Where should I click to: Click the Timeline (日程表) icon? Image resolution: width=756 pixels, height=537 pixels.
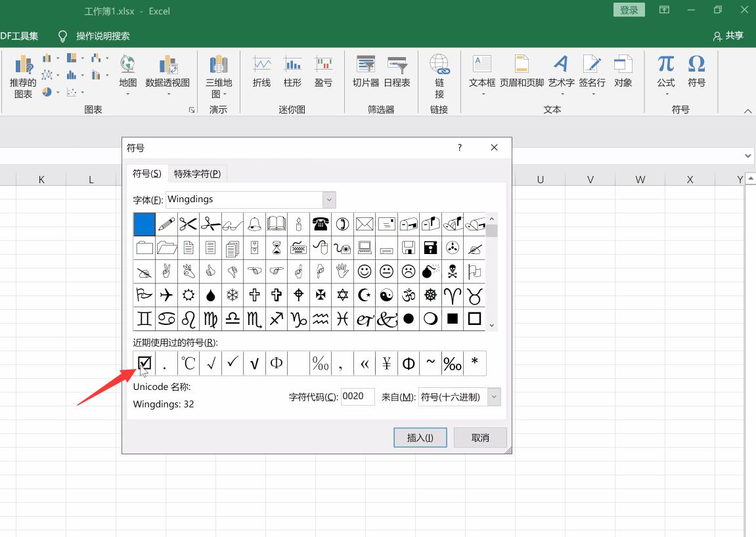tap(397, 64)
